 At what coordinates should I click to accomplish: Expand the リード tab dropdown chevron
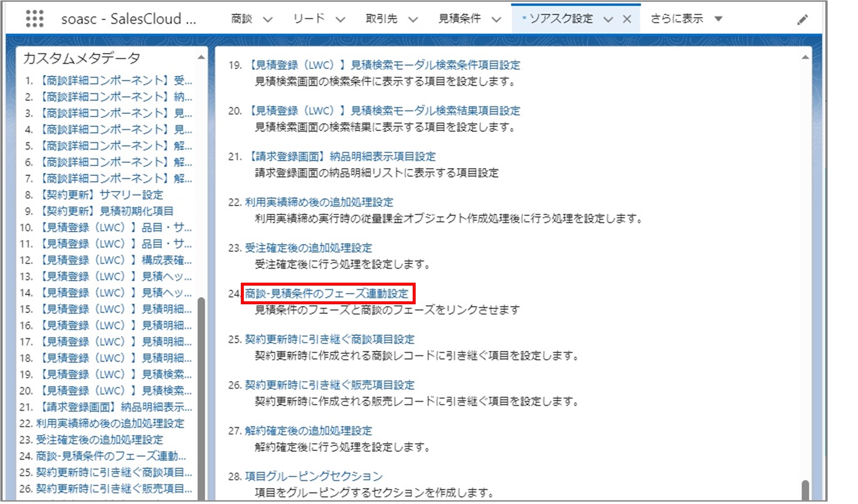point(340,19)
